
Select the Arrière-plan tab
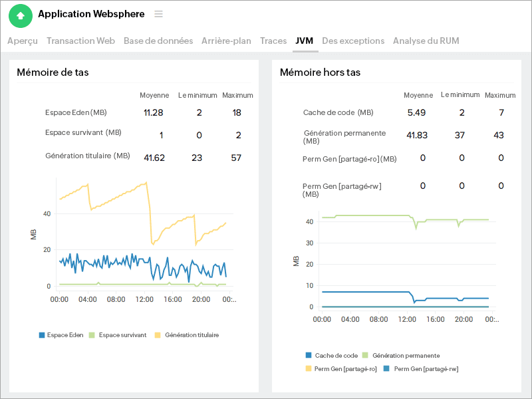tap(226, 41)
